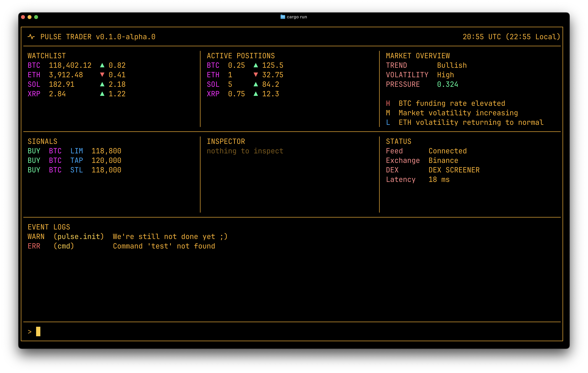Click the green up arrow beside SOL 2.18
The width and height of the screenshot is (588, 373).
click(x=102, y=84)
